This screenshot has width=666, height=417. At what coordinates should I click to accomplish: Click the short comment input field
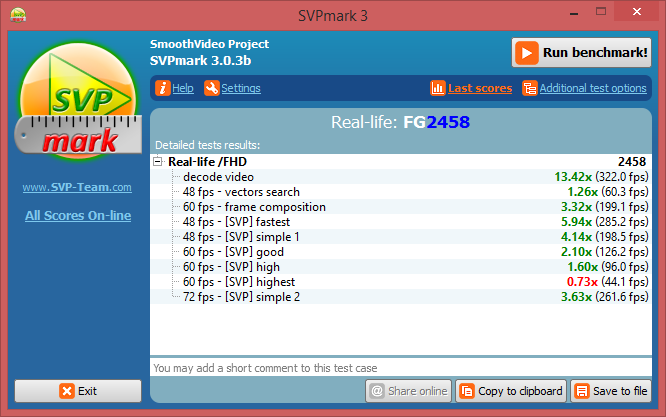pos(401,367)
